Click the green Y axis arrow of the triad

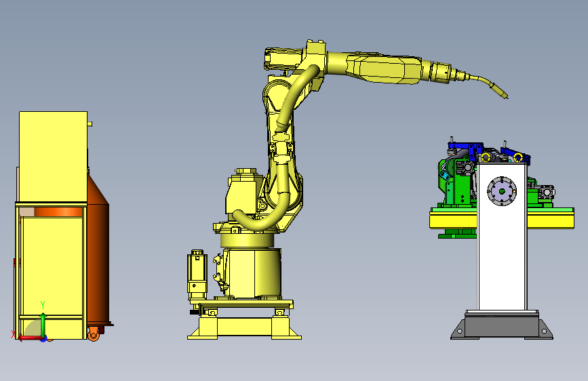pyautogui.click(x=43, y=324)
